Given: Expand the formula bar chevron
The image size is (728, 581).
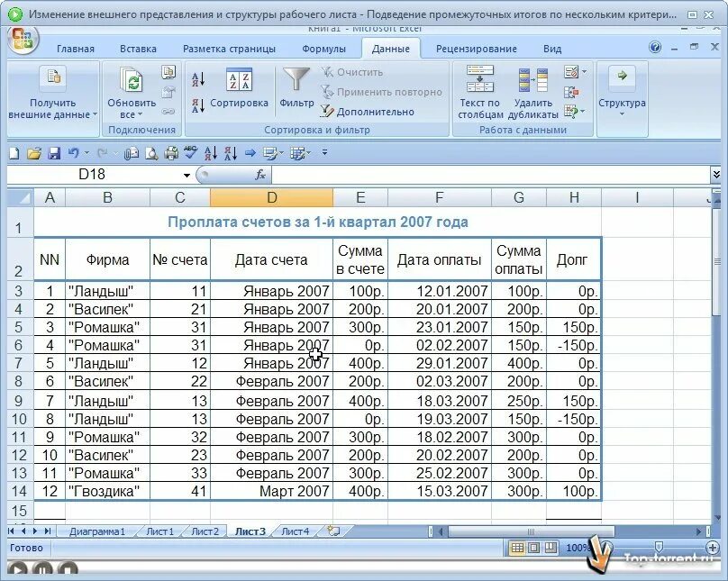Looking at the screenshot, I should coord(716,175).
